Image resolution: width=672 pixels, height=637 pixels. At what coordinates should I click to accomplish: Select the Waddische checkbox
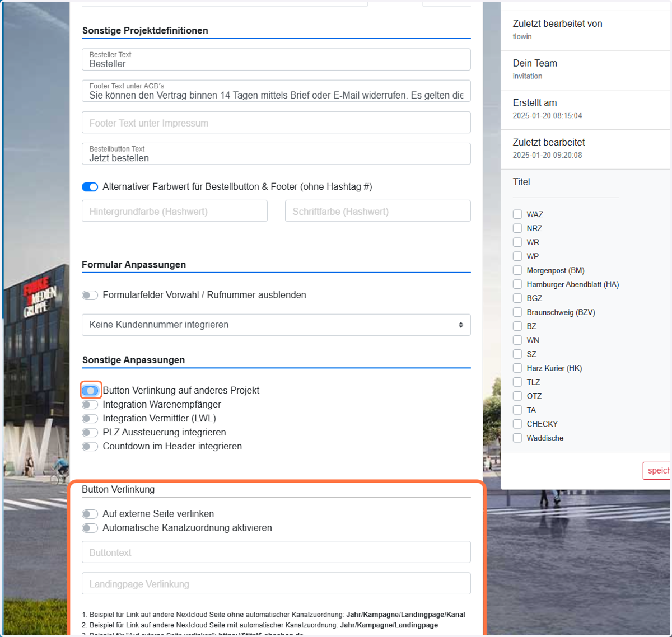pyautogui.click(x=517, y=438)
